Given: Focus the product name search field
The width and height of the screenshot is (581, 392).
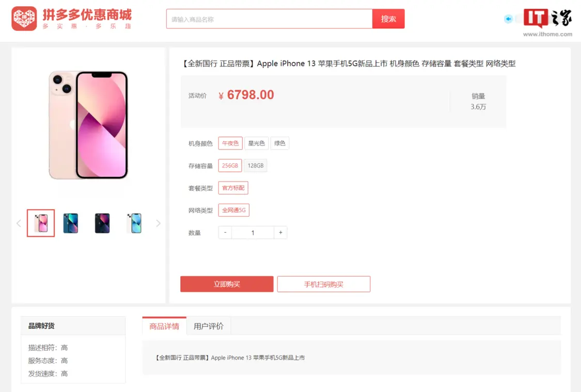Looking at the screenshot, I should 270,19.
